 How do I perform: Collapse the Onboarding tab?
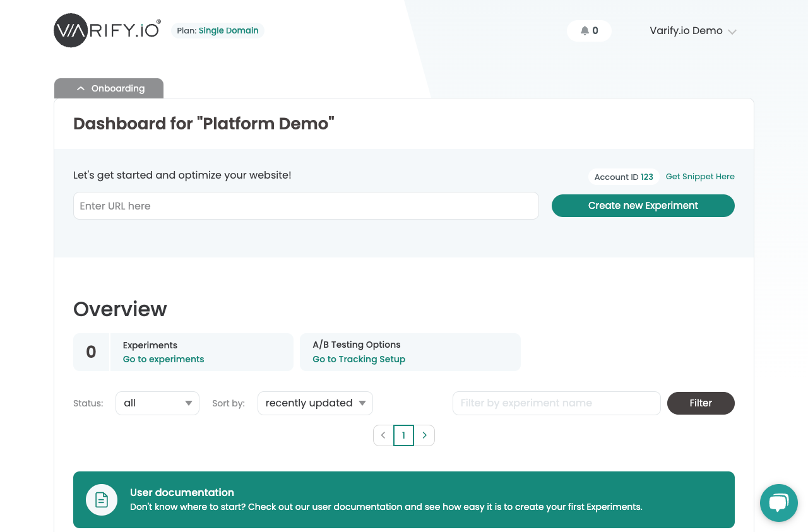pyautogui.click(x=109, y=88)
